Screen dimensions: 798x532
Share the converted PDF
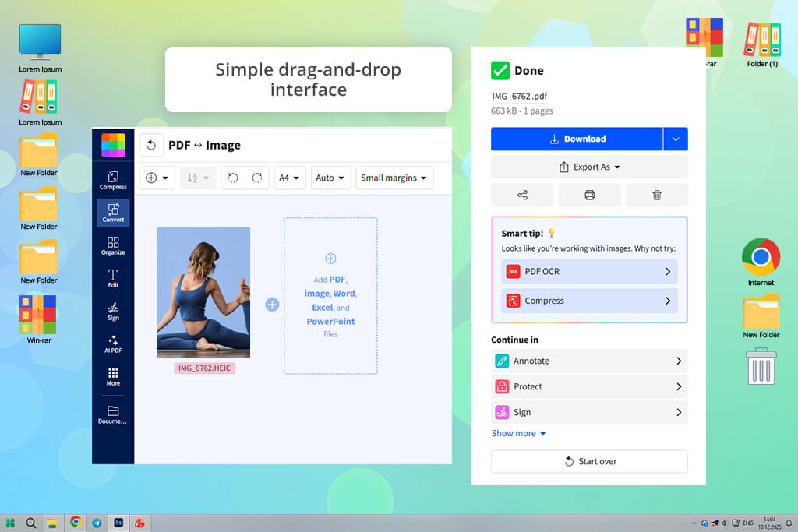click(x=522, y=195)
